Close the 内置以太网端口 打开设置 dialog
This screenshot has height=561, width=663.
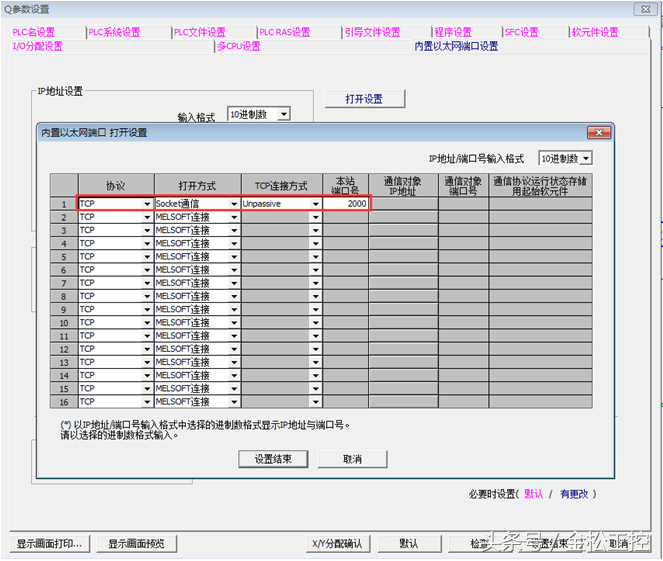(598, 132)
